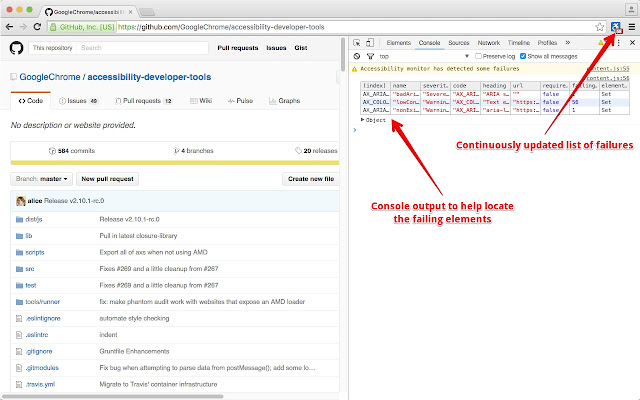Image resolution: width=640 pixels, height=400 pixels.
Task: Open the GoogleChrome organization link
Action: [x=50, y=77]
